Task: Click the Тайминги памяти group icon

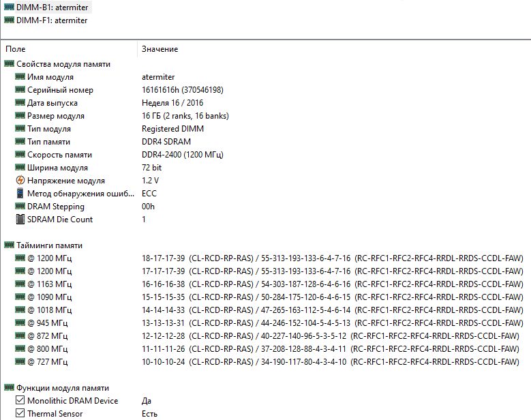Action: point(9,245)
